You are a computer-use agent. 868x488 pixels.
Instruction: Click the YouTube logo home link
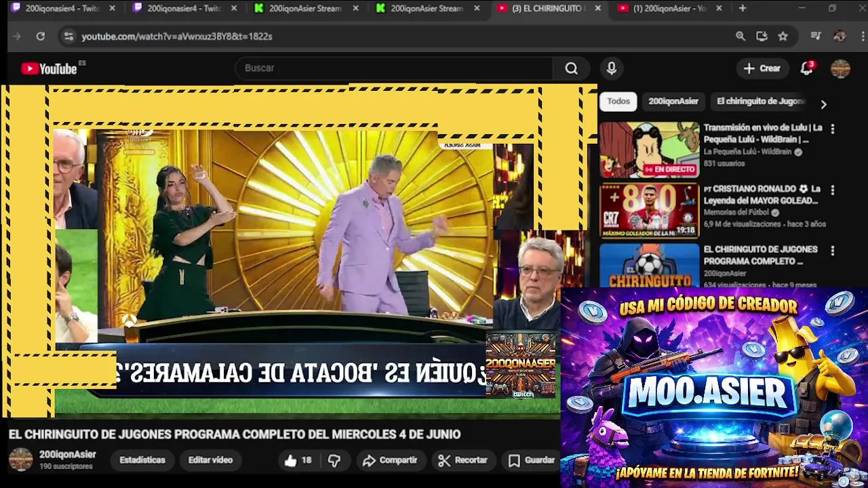[49, 68]
